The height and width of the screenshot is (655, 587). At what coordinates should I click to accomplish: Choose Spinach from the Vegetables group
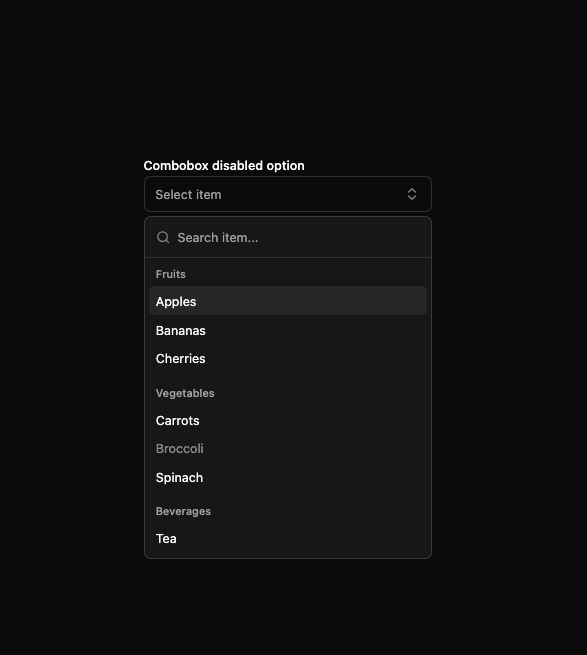tap(287, 477)
